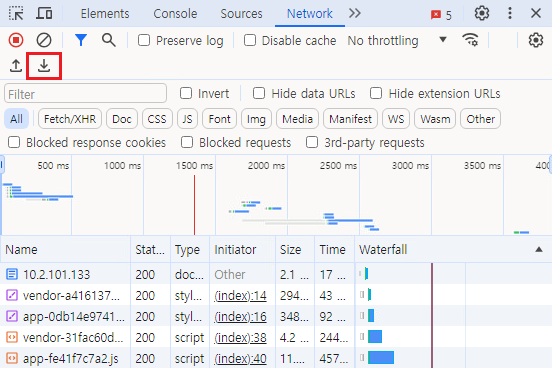
Task: Switch to the Elements tab
Action: tap(105, 13)
